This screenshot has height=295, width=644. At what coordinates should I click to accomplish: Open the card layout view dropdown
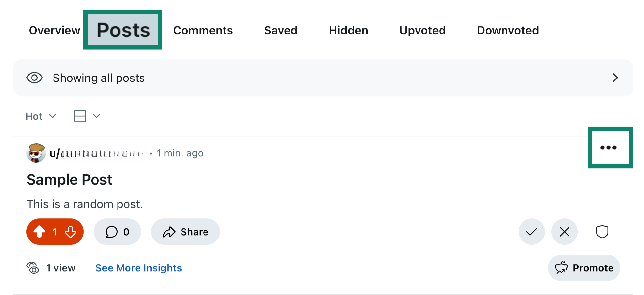(86, 116)
